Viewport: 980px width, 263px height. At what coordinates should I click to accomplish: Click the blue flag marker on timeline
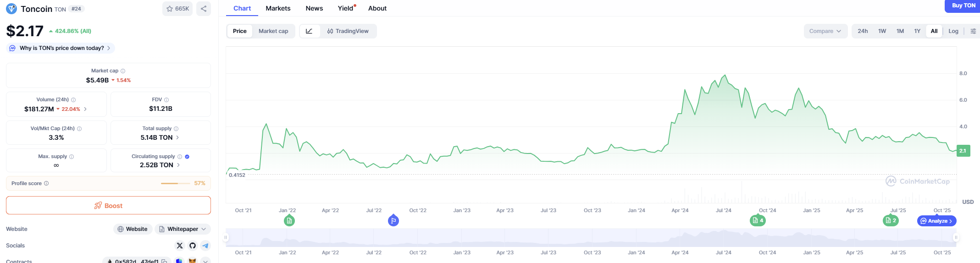click(x=393, y=221)
